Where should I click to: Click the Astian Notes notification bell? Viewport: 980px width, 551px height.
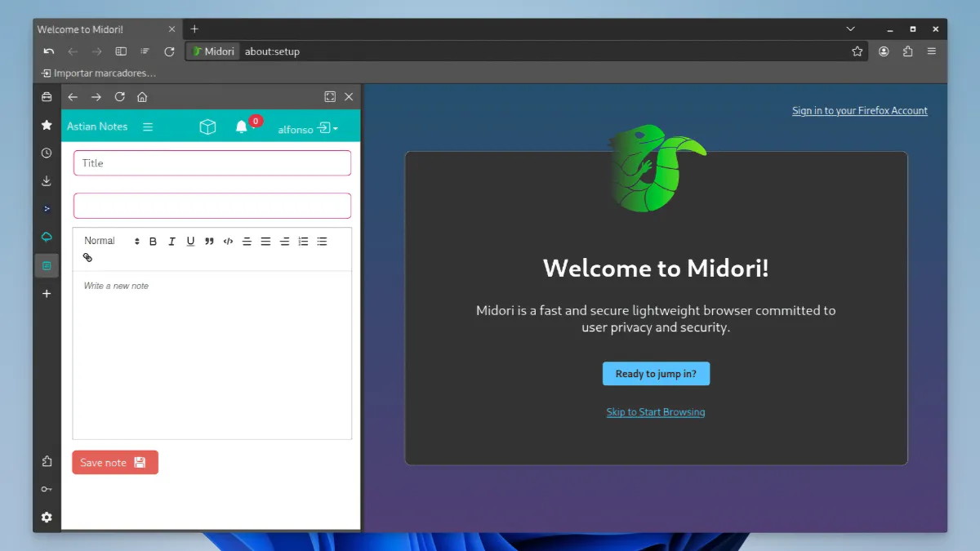[x=241, y=127]
